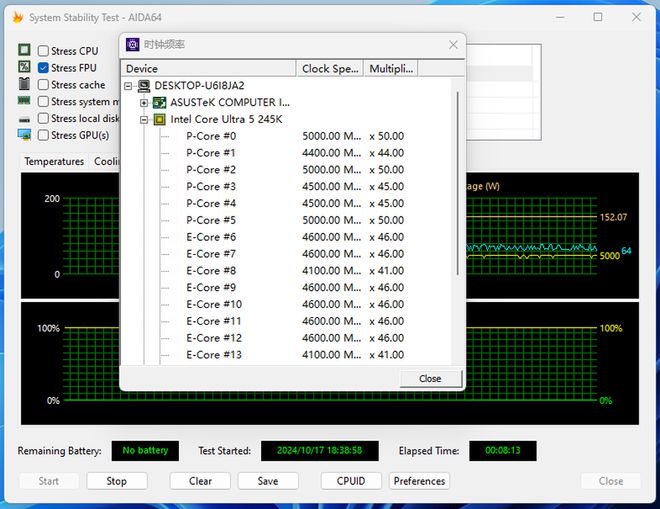Click the computer icon next to DESKTOP-U6I8JA2

[144, 86]
